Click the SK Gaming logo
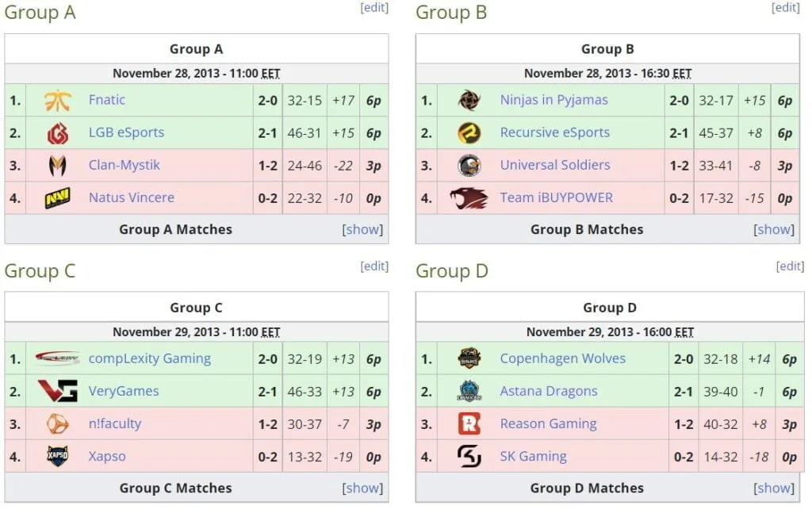 [x=469, y=457]
